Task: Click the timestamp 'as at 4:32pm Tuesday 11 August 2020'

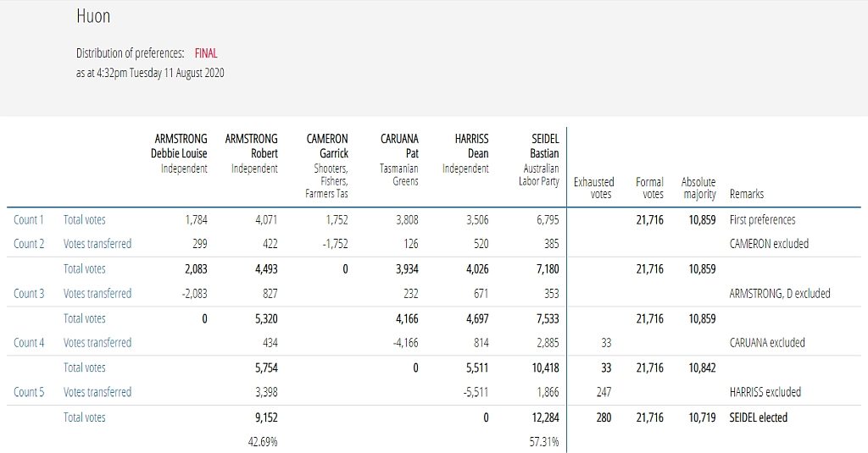Action: click(150, 73)
